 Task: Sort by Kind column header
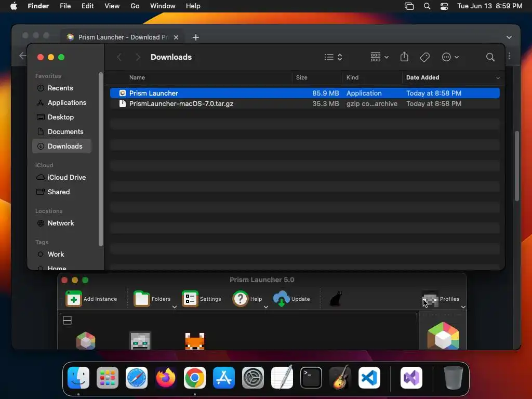[352, 77]
